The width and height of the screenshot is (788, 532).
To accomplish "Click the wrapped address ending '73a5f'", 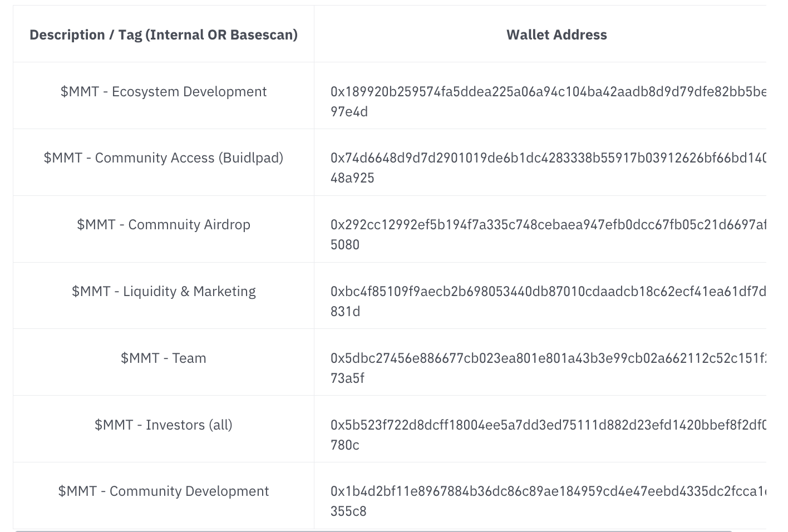I will (x=347, y=378).
